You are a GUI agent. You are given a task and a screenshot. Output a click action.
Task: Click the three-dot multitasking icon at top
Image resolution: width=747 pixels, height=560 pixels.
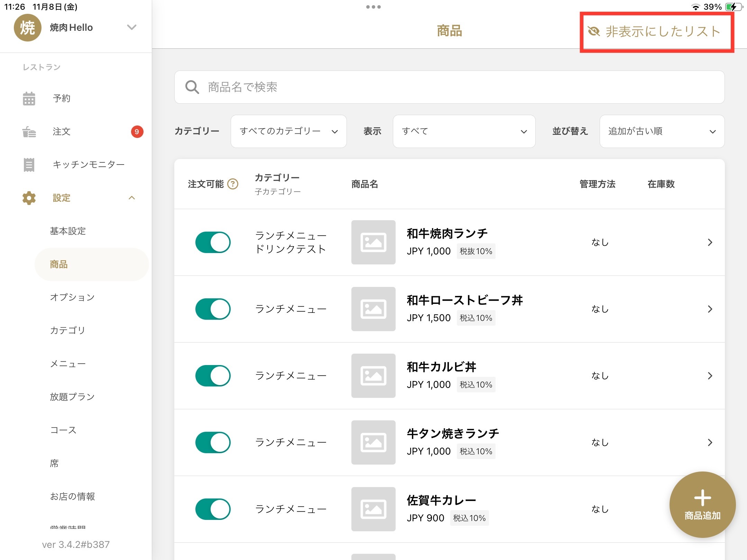click(x=373, y=7)
